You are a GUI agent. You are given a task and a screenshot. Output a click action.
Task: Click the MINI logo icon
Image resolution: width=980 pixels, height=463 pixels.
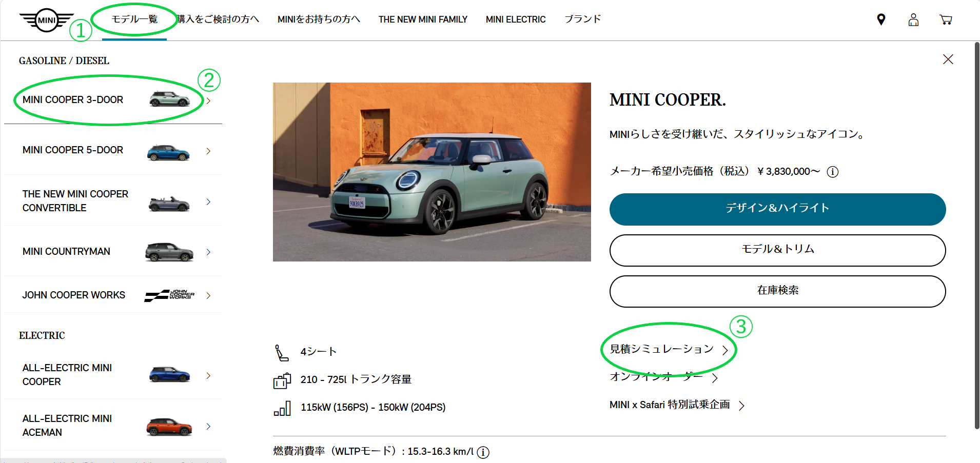47,21
